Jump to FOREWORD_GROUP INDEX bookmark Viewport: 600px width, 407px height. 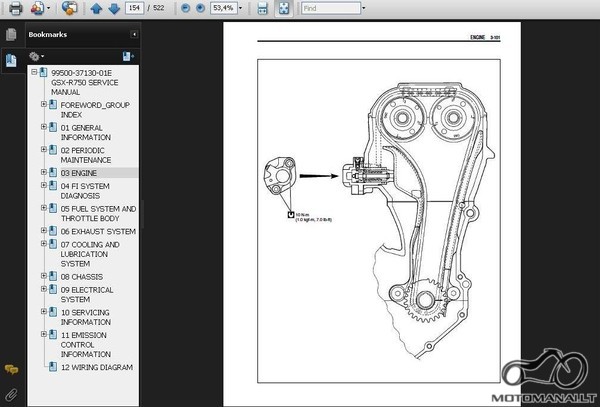tap(95, 110)
